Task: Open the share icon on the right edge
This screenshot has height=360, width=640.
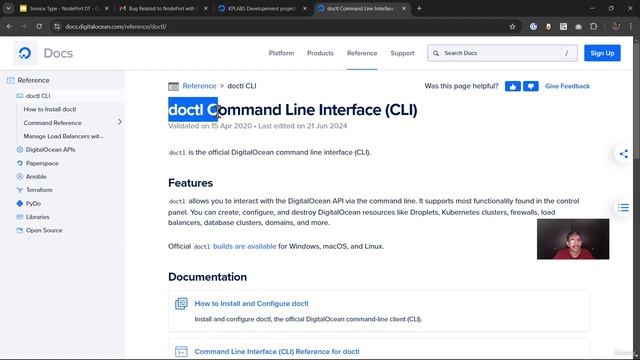Action: pos(624,154)
